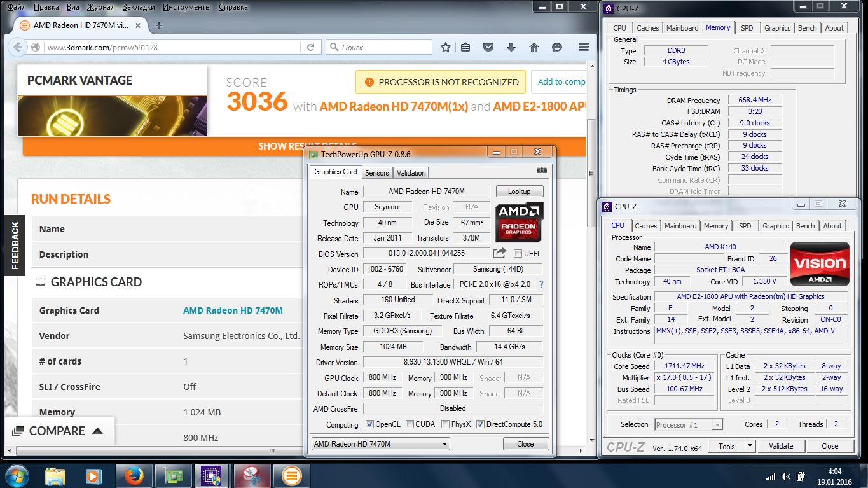The height and width of the screenshot is (488, 868).
Task: Switch to the Validation tab in GPU-Z
Action: (x=411, y=173)
